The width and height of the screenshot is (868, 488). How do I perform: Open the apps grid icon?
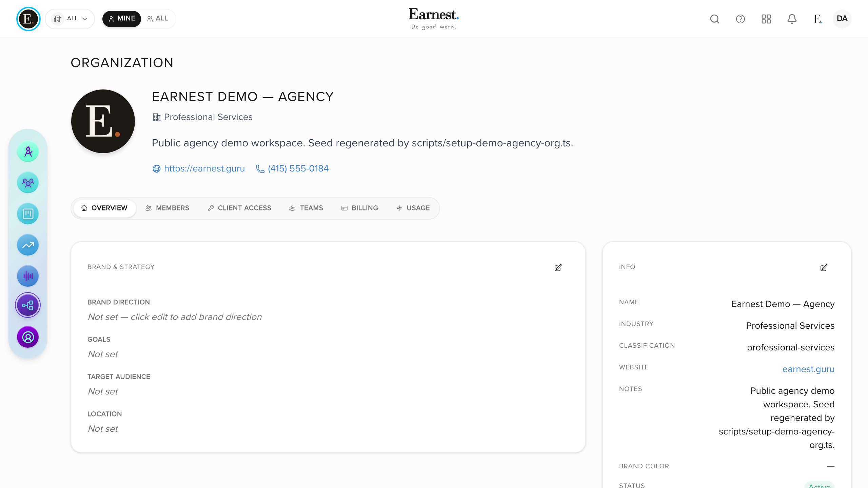pyautogui.click(x=766, y=19)
